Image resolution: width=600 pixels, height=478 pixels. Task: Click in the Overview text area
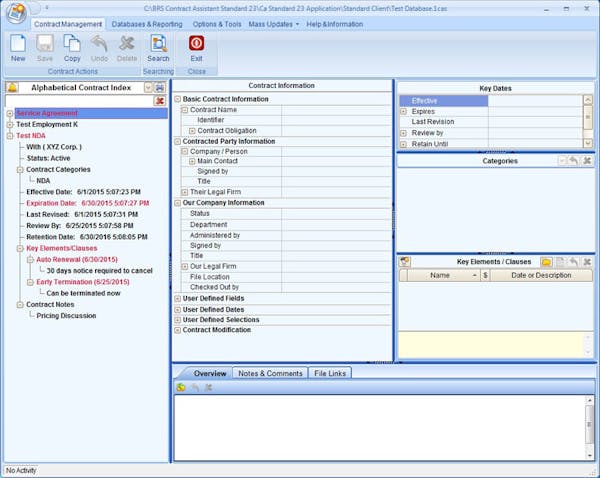point(379,427)
